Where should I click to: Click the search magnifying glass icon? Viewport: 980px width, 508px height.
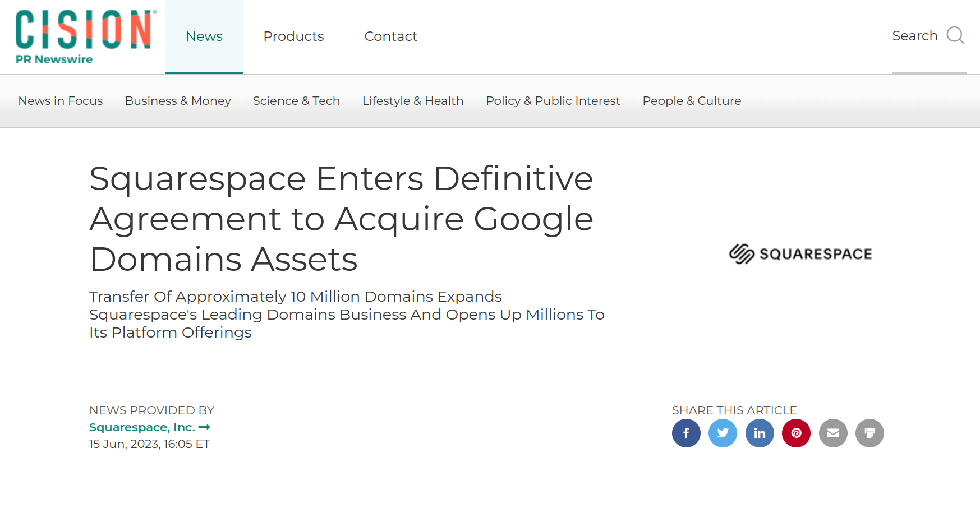pyautogui.click(x=955, y=36)
